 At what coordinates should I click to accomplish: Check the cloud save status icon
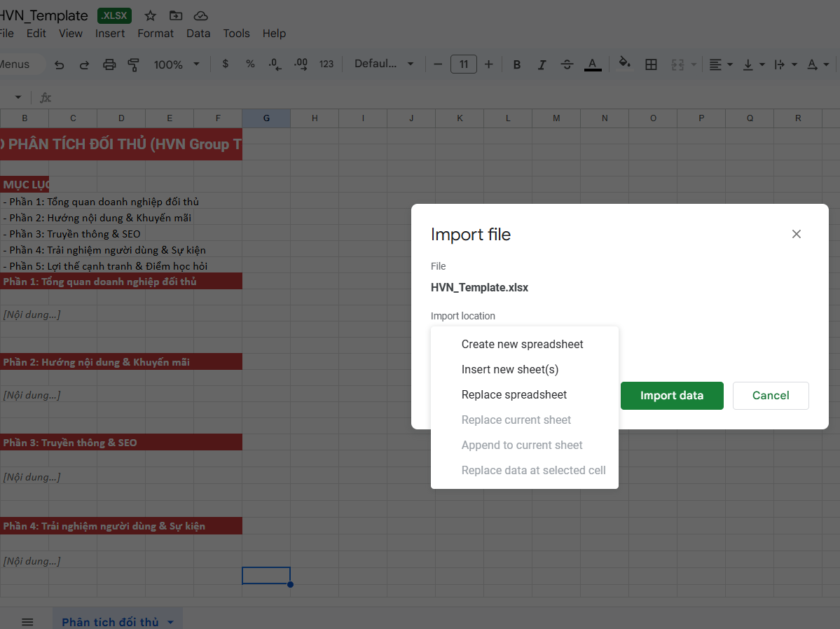point(201,15)
